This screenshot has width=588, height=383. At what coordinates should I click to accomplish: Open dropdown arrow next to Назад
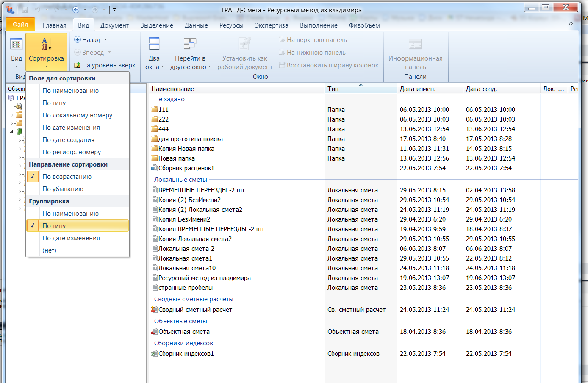pos(106,39)
